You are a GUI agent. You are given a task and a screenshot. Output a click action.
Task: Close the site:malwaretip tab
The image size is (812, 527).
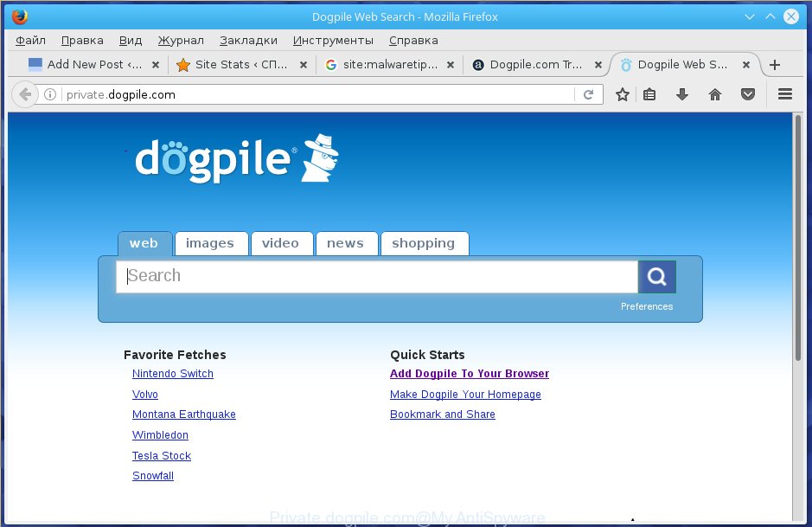(x=451, y=65)
